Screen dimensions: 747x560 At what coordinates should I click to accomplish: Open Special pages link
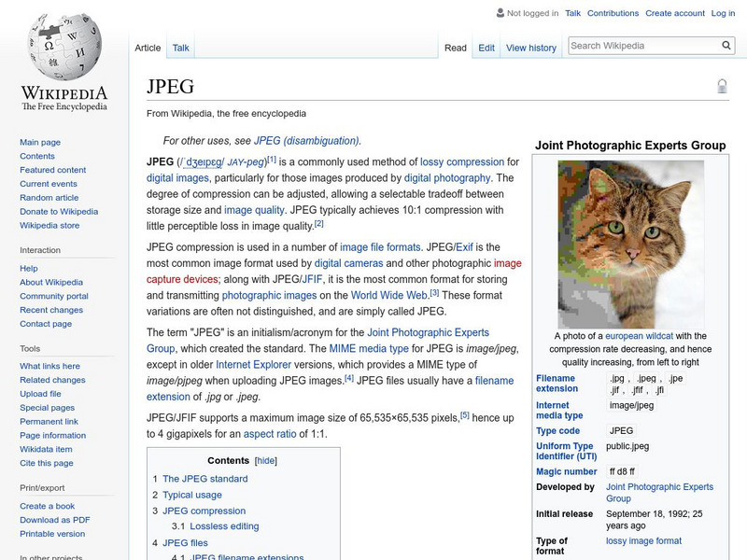coord(48,407)
